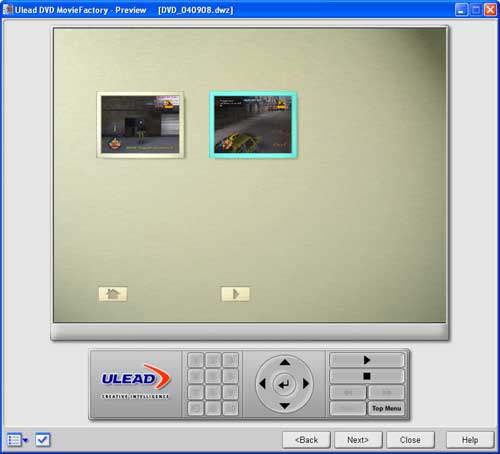This screenshot has height=454, width=500.
Task: Click the next chapter button on remote
Action: [x=386, y=393]
